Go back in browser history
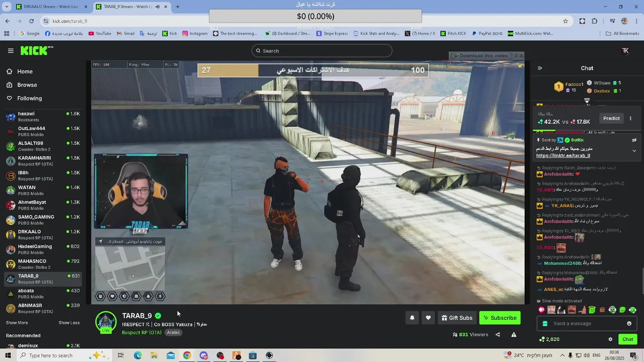The width and height of the screenshot is (644, 362). click(7, 21)
